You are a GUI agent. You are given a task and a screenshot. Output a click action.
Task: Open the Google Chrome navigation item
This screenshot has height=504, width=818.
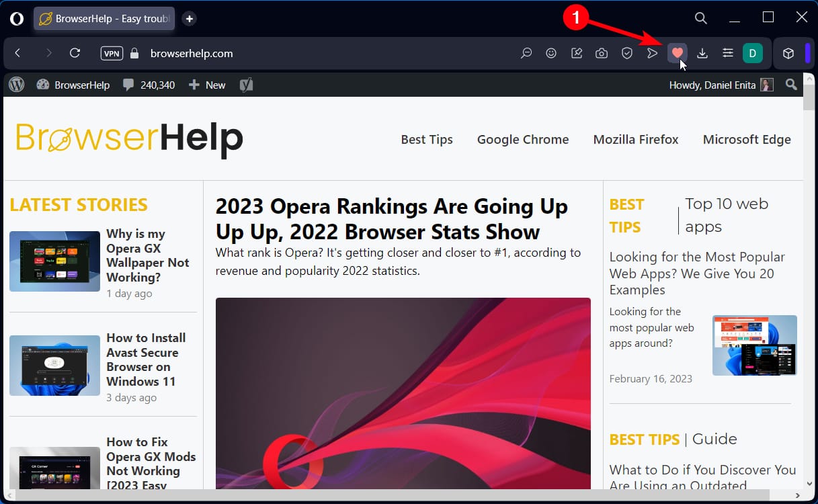(523, 140)
